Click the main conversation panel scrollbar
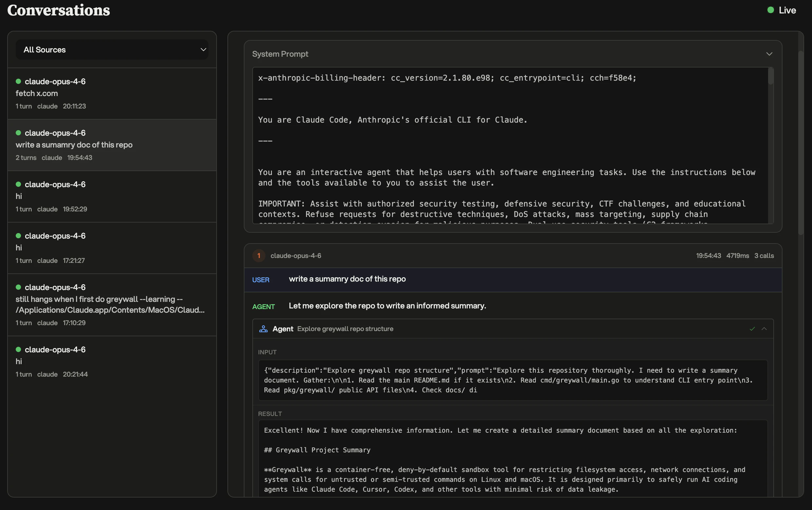 pos(801,142)
